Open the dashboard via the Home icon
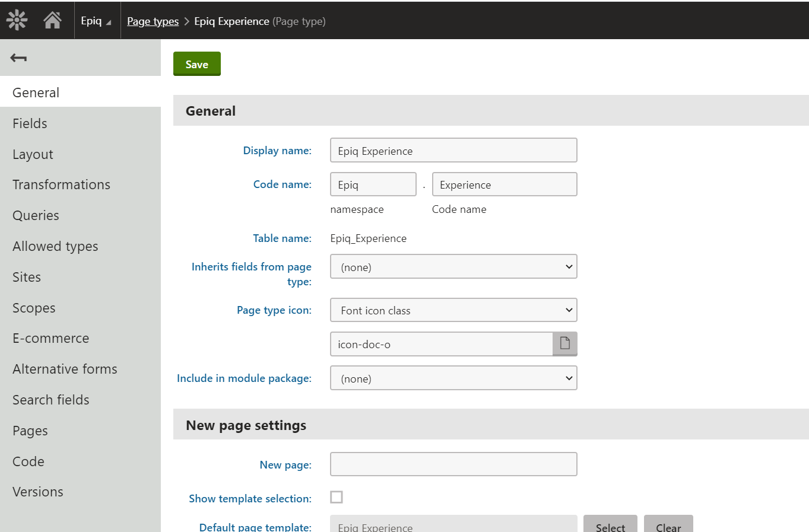Viewport: 809px width, 532px height. pos(52,19)
